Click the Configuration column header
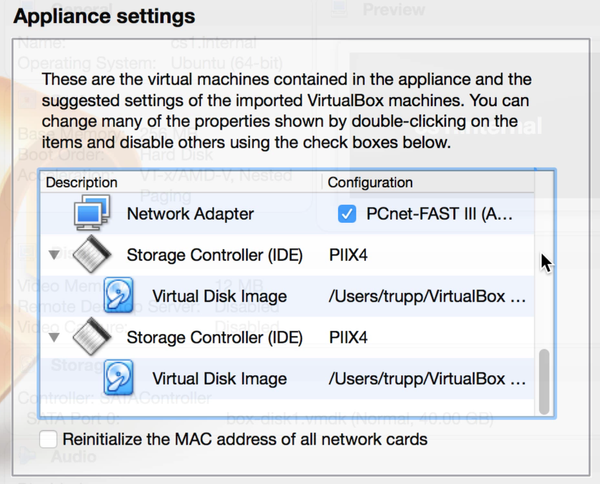This screenshot has width=600, height=484. coord(370,183)
